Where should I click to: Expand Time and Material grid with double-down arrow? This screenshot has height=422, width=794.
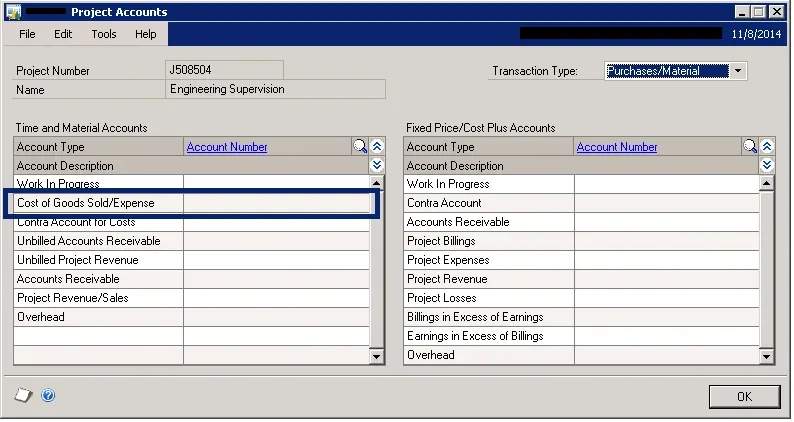pos(377,165)
